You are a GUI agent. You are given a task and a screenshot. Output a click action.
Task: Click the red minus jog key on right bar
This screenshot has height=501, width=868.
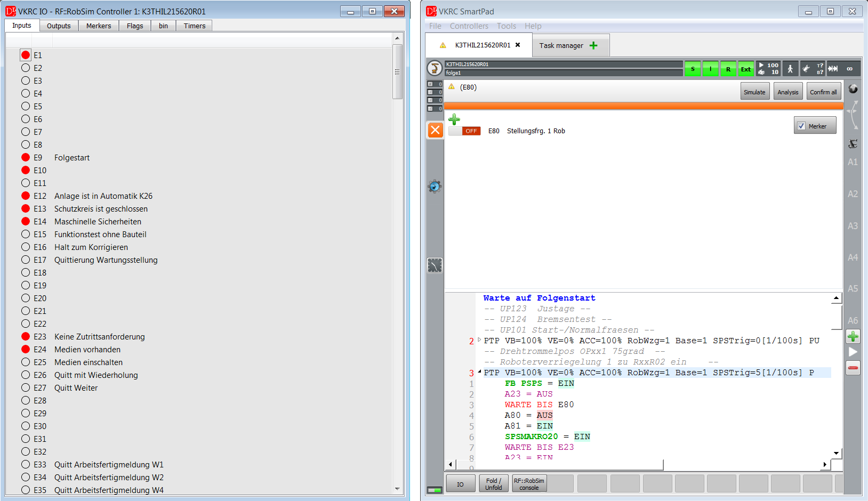[x=853, y=368]
